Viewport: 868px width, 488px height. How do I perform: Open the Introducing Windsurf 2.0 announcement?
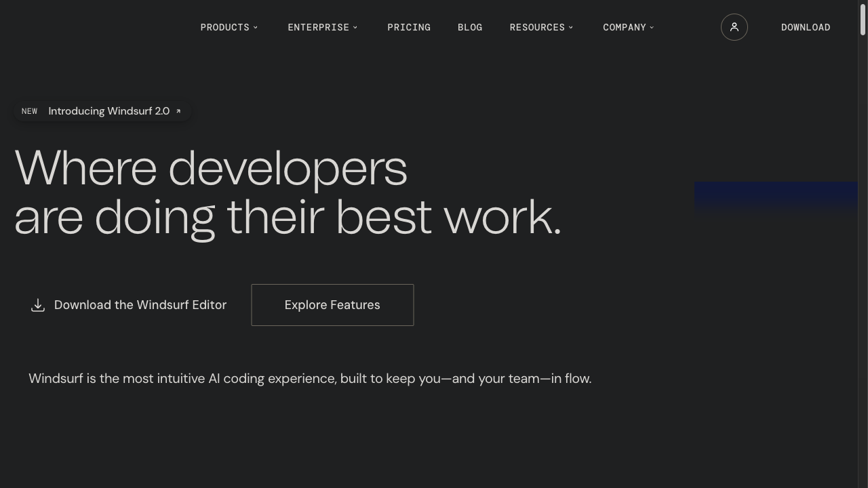point(108,111)
